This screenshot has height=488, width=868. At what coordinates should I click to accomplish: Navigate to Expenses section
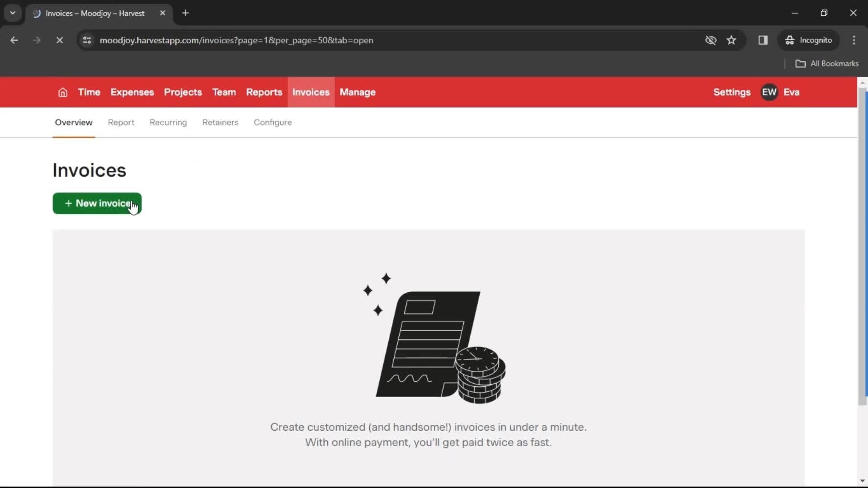[x=132, y=92]
